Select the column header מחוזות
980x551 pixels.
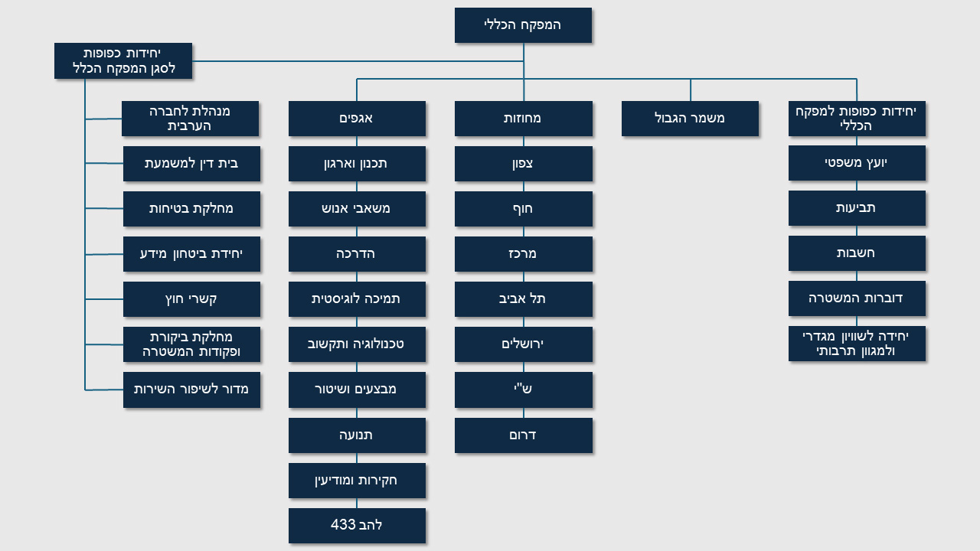click(523, 119)
